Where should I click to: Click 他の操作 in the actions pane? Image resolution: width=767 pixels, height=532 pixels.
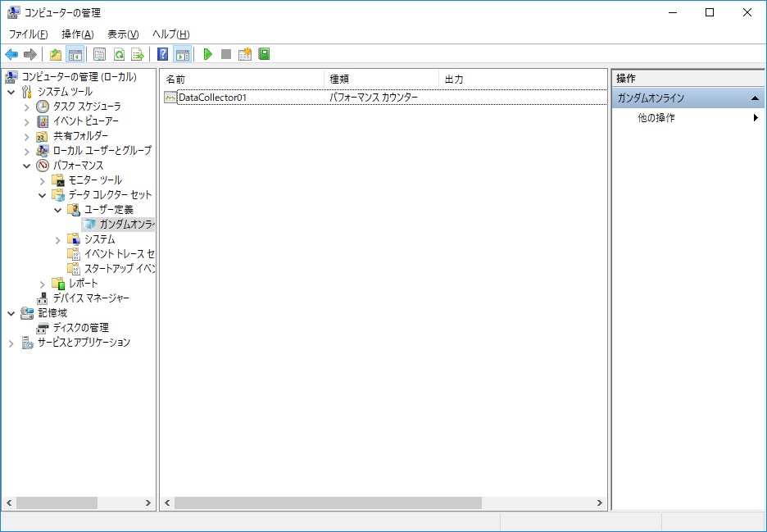pos(656,118)
